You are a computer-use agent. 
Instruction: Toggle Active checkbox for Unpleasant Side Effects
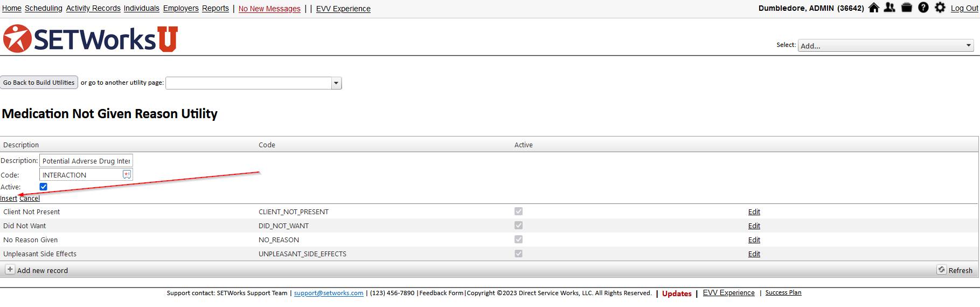point(518,254)
